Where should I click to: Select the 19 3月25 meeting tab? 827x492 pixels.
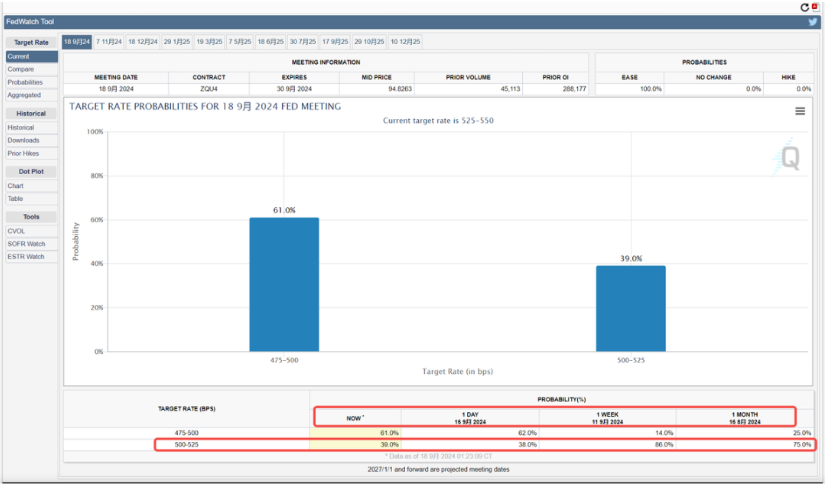click(209, 42)
